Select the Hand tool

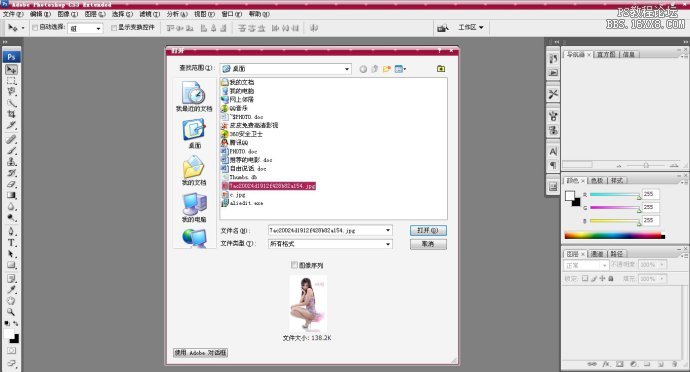11,301
